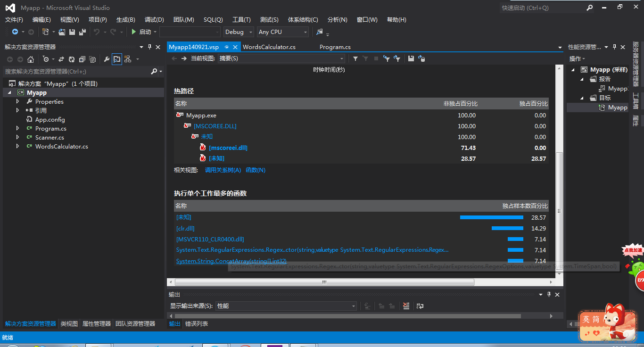Open the 工具(T) tools menu

point(241,20)
